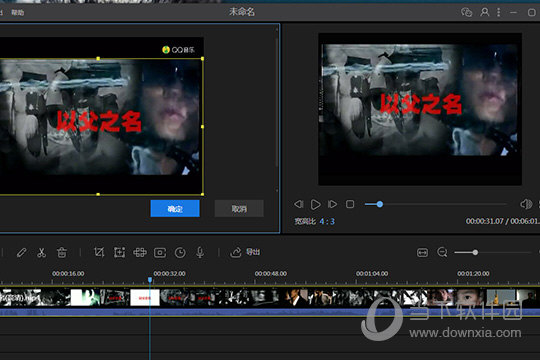Screen dimensions: 540x360
Task: Click the freeze frame icon
Action: tap(160, 253)
